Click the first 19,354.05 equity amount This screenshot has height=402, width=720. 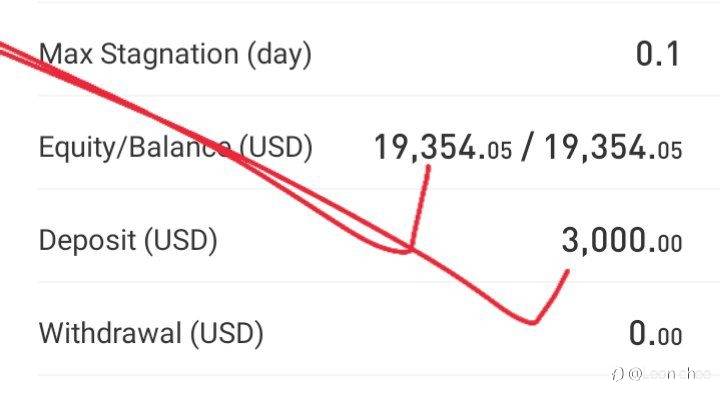click(x=443, y=148)
